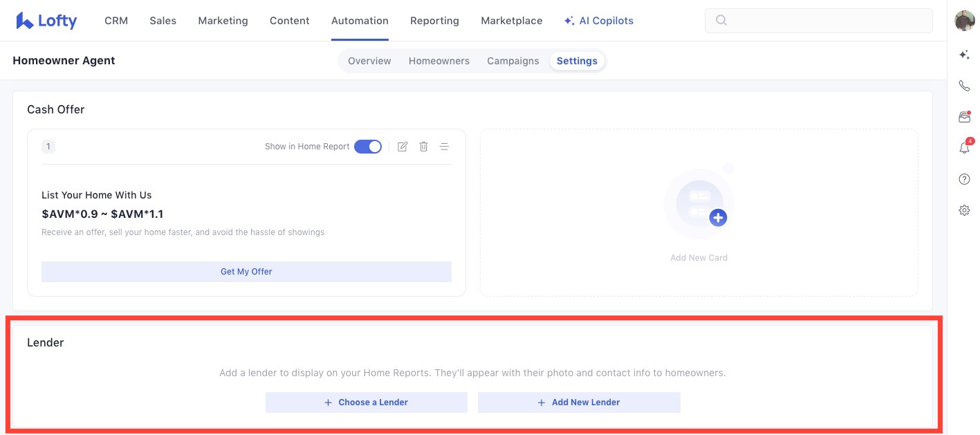Click the "$AVM*0.9 ~ $AVM*1.1" value
Viewport: 980px width, 435px height.
coord(102,214)
